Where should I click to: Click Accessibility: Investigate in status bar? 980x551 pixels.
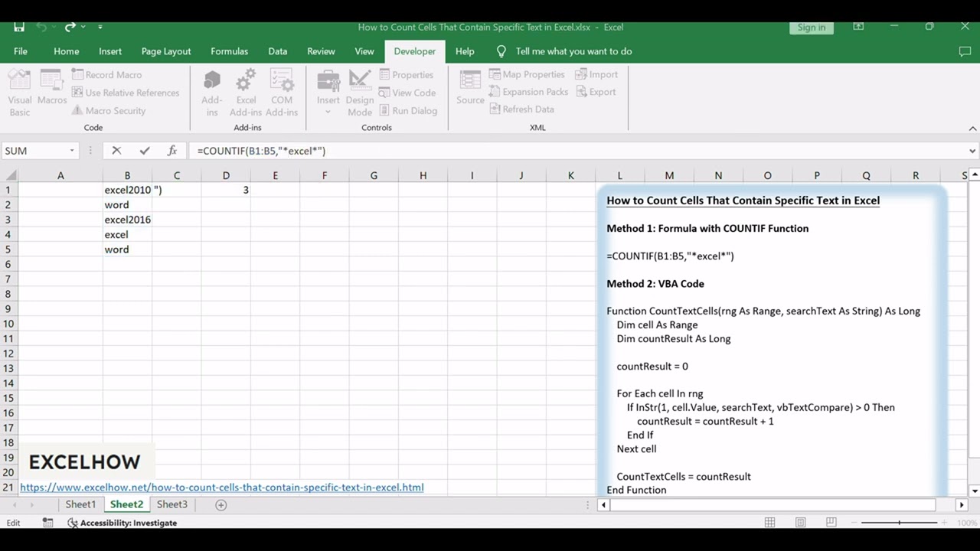(122, 523)
